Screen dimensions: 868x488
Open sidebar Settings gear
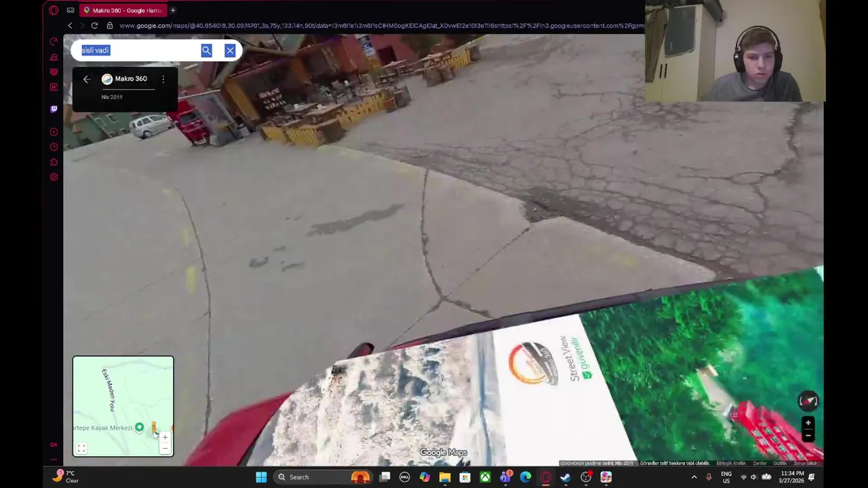[x=54, y=177]
